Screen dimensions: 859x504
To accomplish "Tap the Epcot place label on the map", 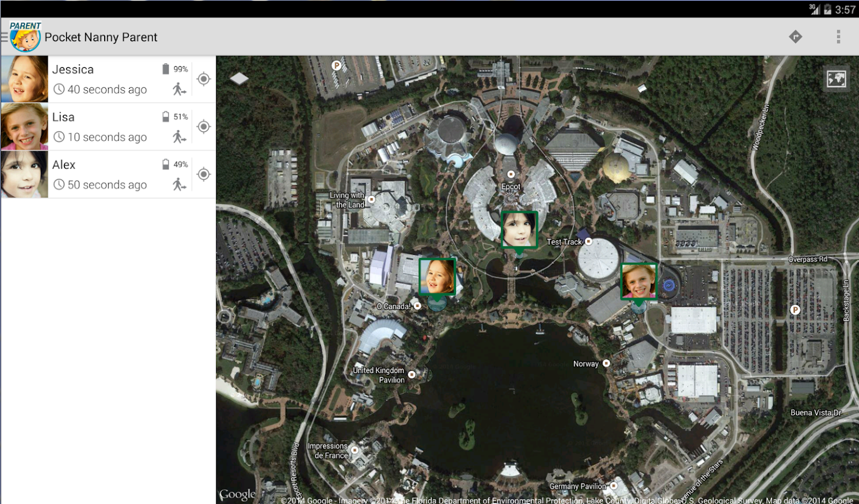I will coord(511,186).
